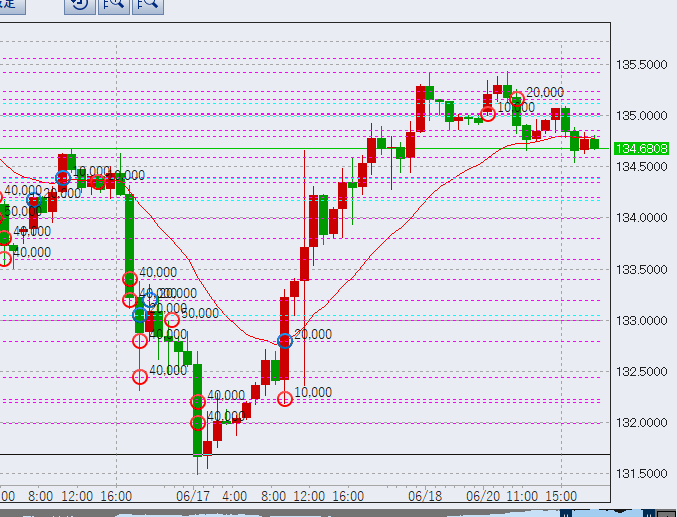Click the green 134.6808 current price tag

(642, 149)
